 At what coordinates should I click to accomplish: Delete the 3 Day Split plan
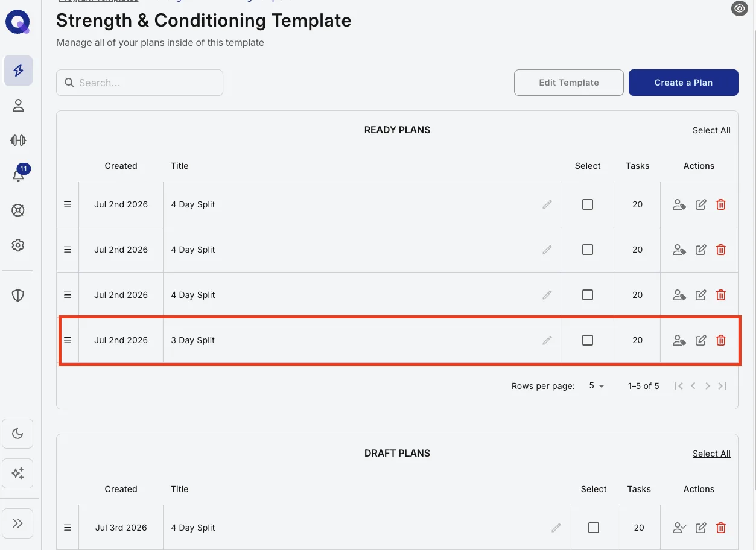(720, 340)
